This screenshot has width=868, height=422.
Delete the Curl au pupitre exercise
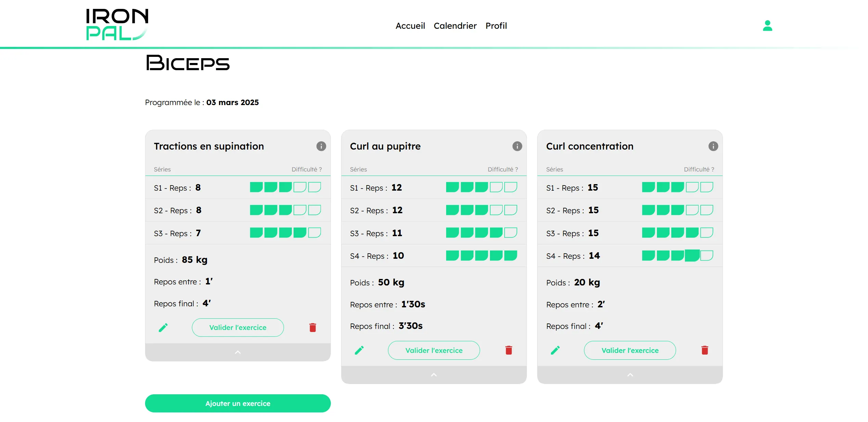(508, 350)
